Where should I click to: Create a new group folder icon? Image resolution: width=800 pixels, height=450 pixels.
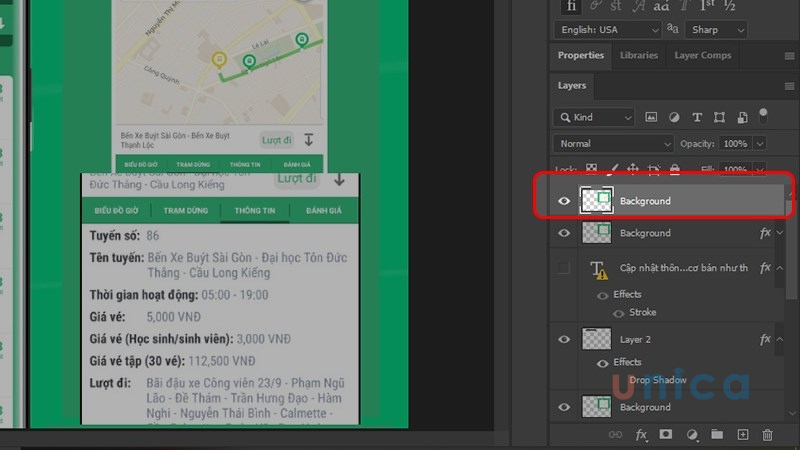717,434
